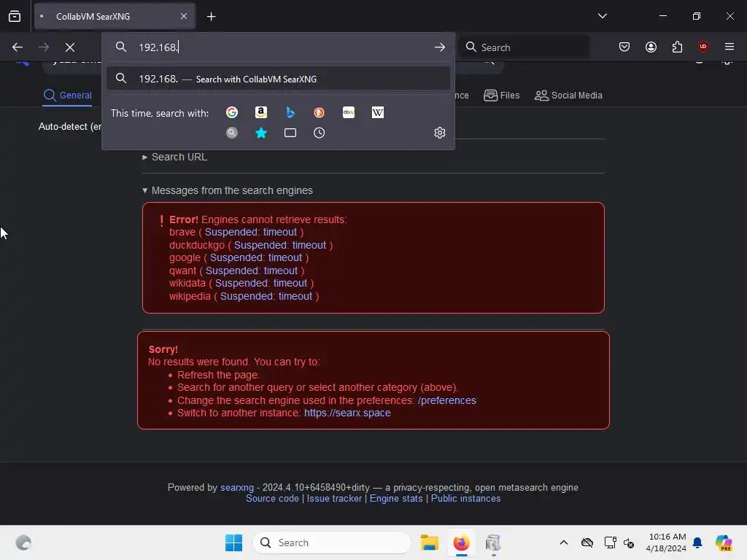Follow the /preferences link
The width and height of the screenshot is (747, 560).
point(447,400)
